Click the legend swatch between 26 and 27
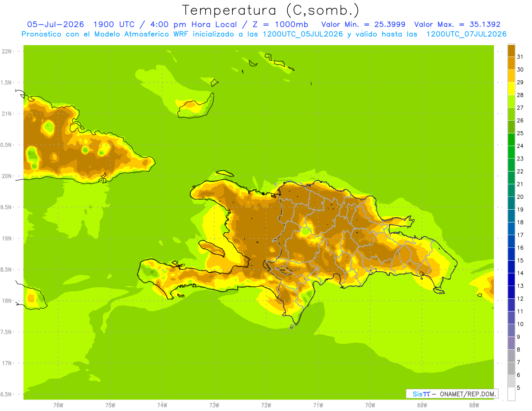The image size is (532, 411). point(511,114)
